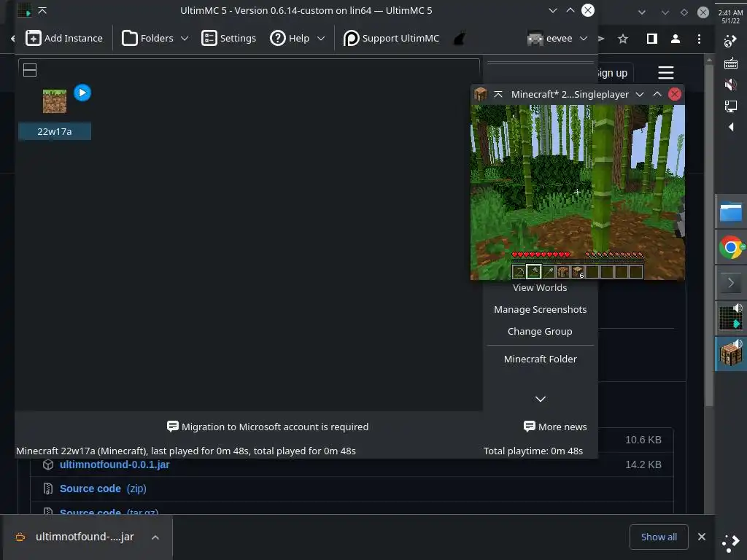Collapse the system tray arrow
The width and height of the screenshot is (747, 560).
731,127
